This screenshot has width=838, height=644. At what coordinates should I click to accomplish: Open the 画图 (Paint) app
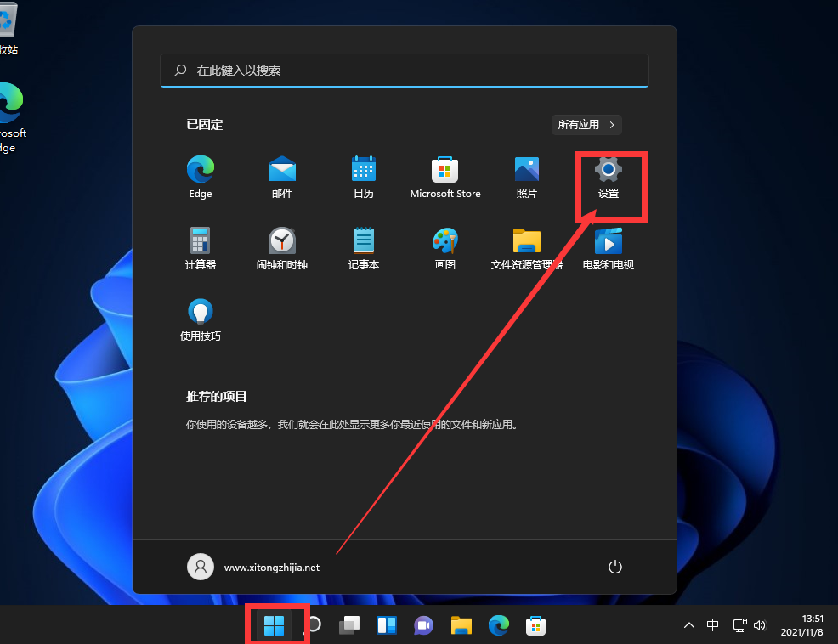(x=444, y=247)
